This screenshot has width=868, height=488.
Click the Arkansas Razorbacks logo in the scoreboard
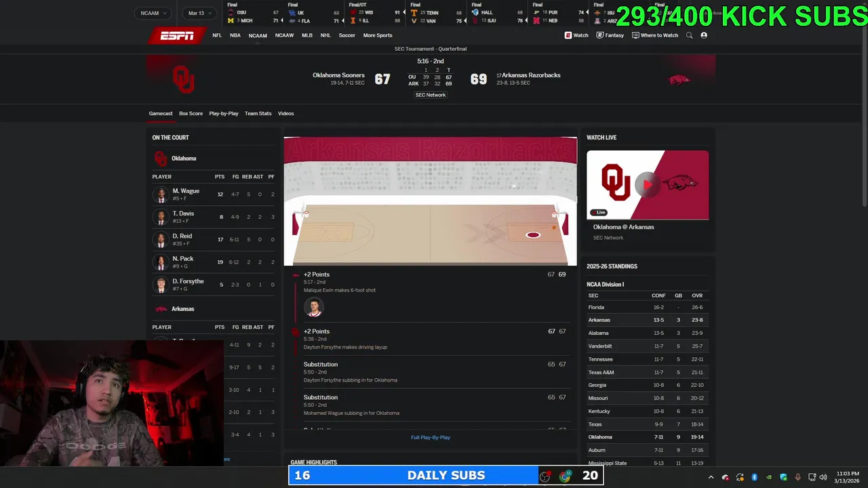(x=679, y=79)
